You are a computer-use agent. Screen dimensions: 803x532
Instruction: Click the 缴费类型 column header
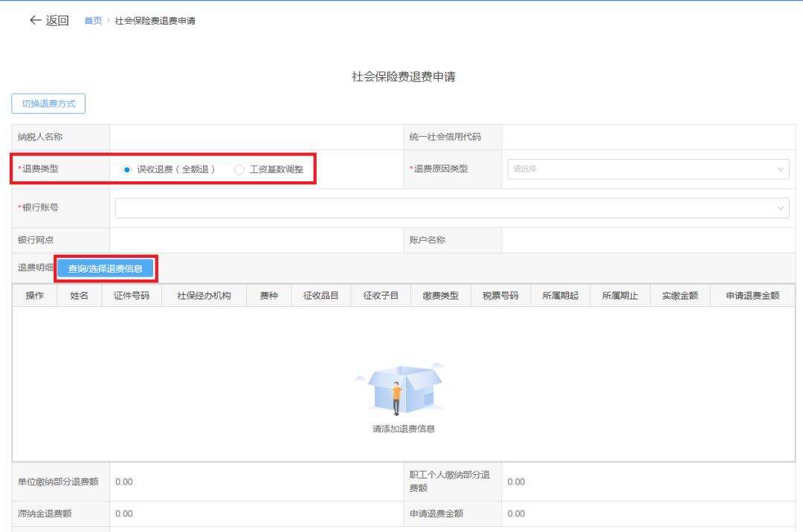(441, 296)
